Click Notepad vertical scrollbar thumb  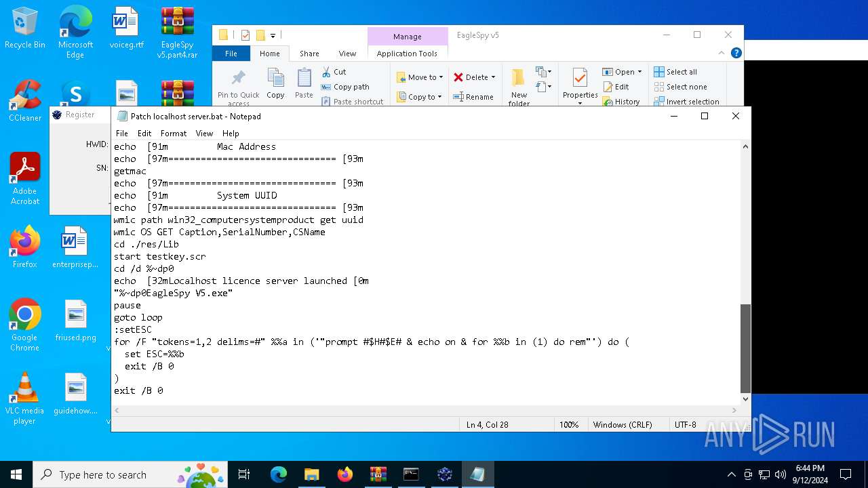(745, 348)
